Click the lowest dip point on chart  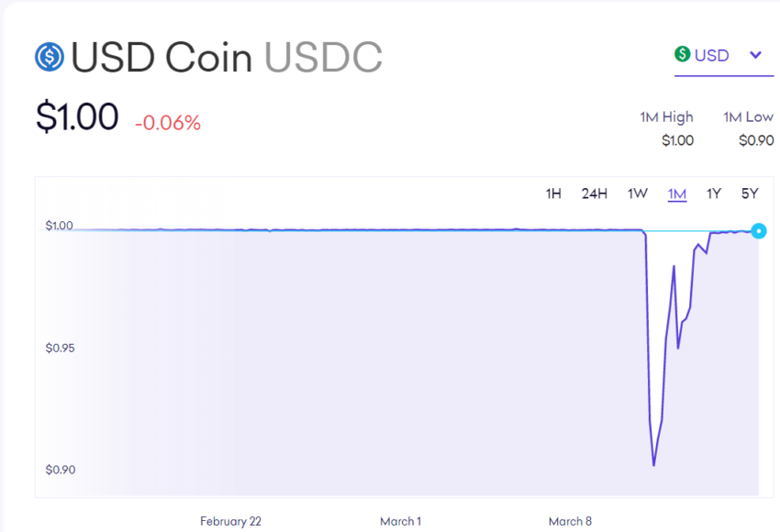pos(653,464)
